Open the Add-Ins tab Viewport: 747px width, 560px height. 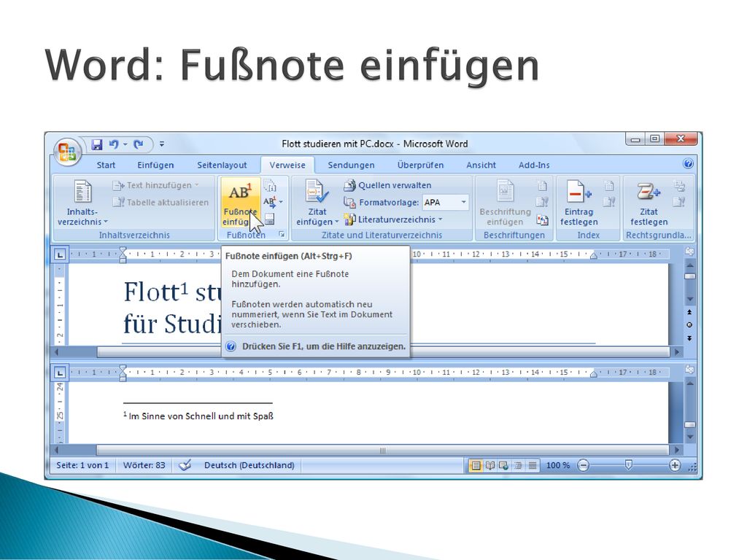click(534, 166)
